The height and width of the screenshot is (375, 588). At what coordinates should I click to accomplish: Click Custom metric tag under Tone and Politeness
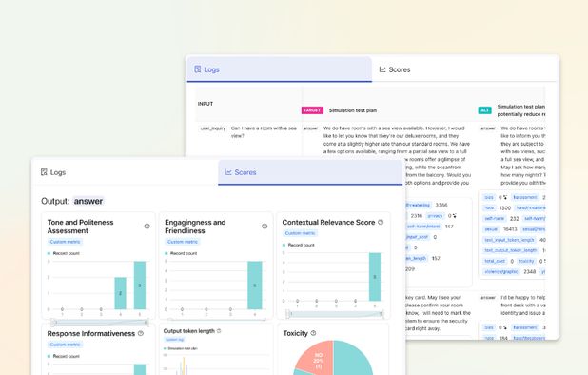click(66, 242)
